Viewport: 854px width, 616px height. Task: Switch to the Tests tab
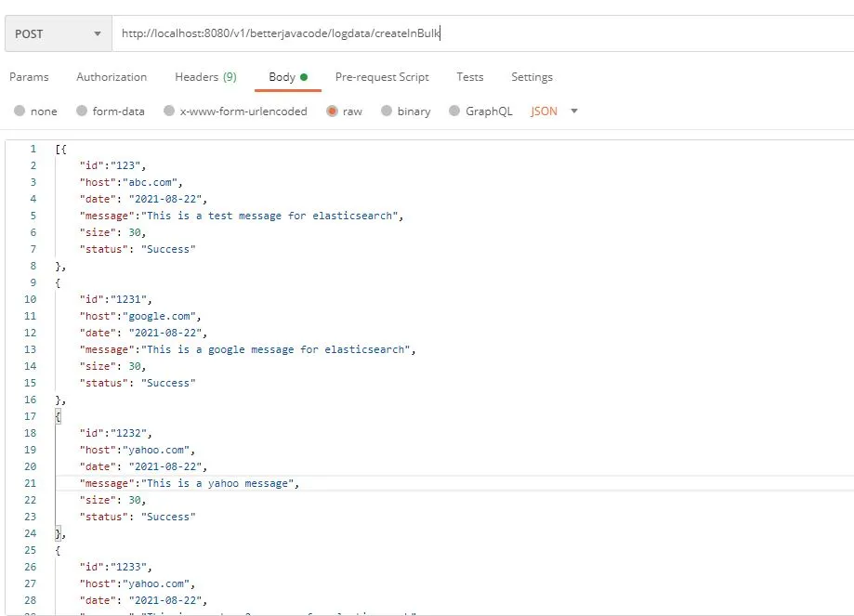[x=470, y=77]
